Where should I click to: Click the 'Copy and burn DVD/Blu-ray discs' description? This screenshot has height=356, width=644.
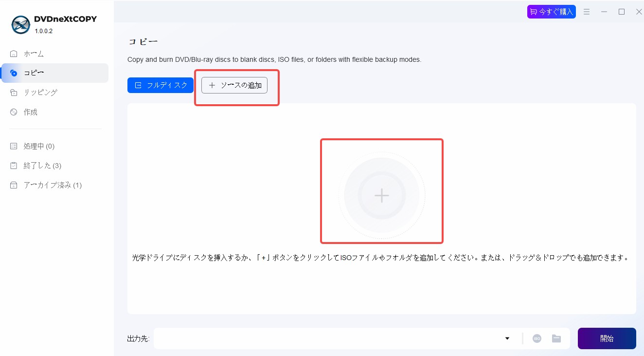point(274,59)
